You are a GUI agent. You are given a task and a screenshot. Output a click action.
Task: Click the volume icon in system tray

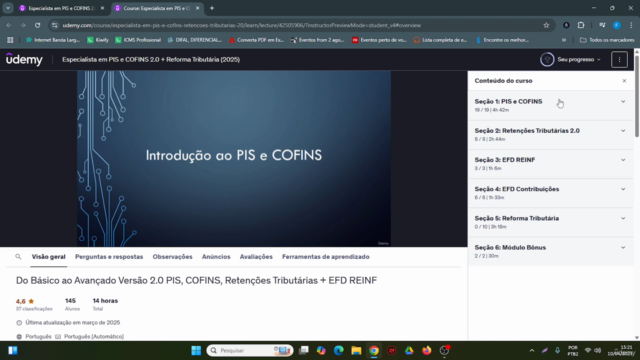pyautogui.click(x=598, y=351)
